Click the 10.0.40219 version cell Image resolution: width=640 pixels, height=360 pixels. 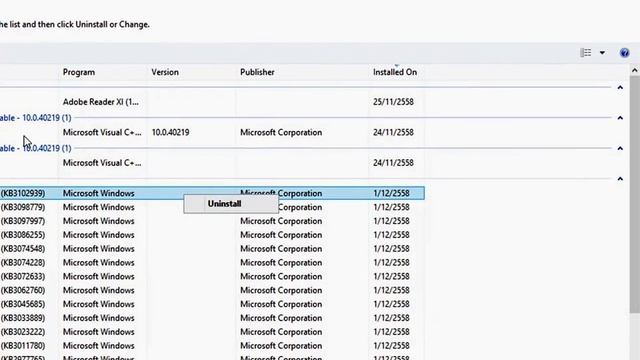coord(170,132)
